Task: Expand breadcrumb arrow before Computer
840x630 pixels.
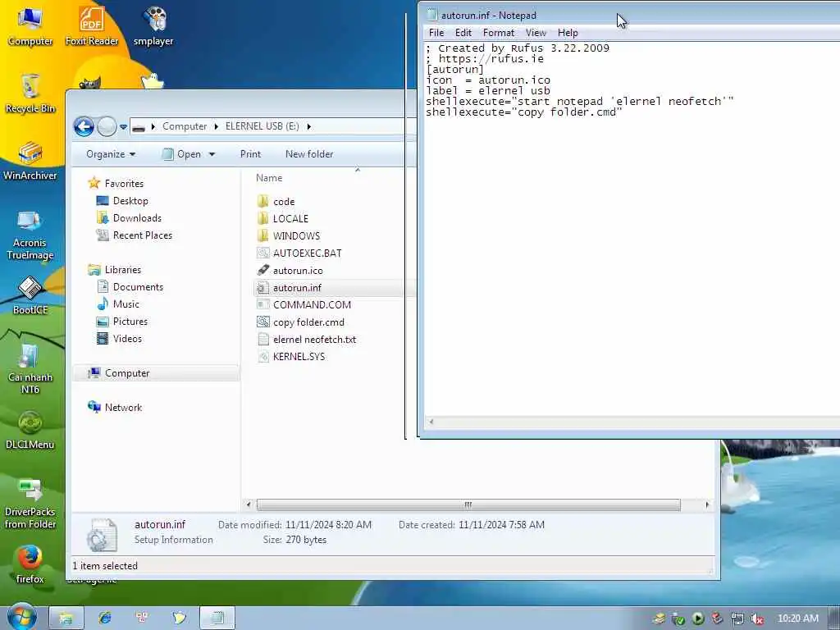Action: tap(153, 126)
